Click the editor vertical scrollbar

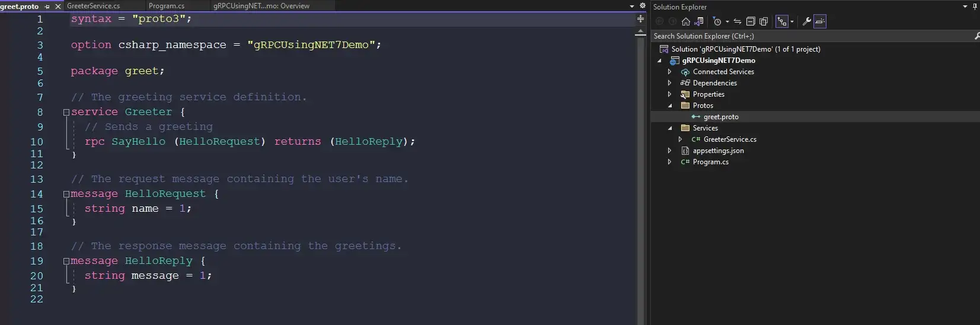coord(640,178)
